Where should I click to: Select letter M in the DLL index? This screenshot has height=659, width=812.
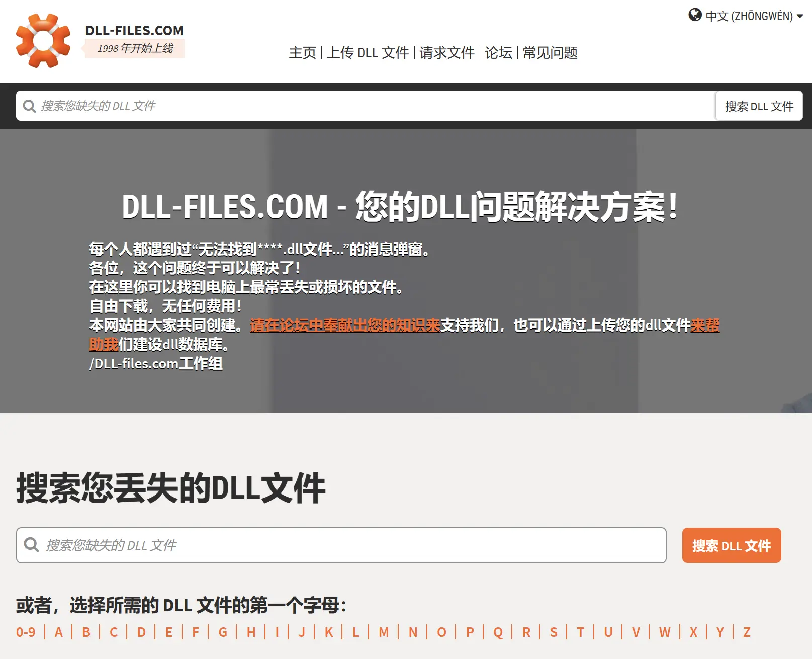[x=384, y=632]
